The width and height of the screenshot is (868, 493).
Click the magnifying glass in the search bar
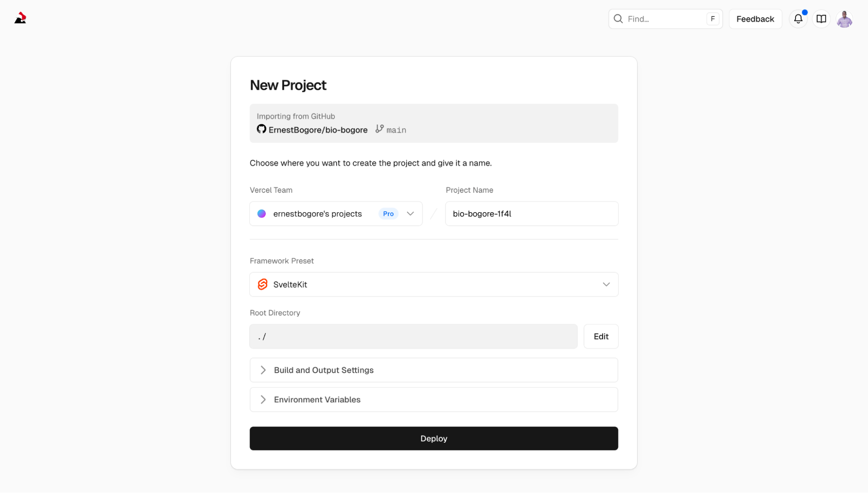coord(618,19)
